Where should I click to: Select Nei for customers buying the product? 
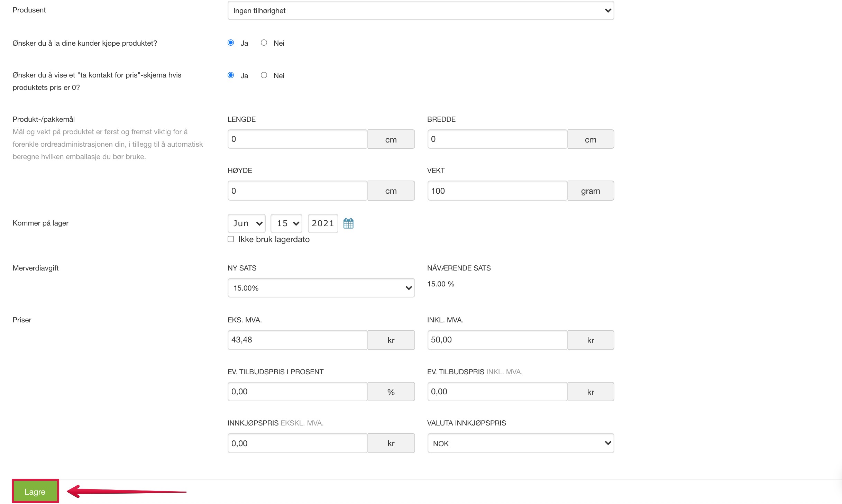[264, 43]
